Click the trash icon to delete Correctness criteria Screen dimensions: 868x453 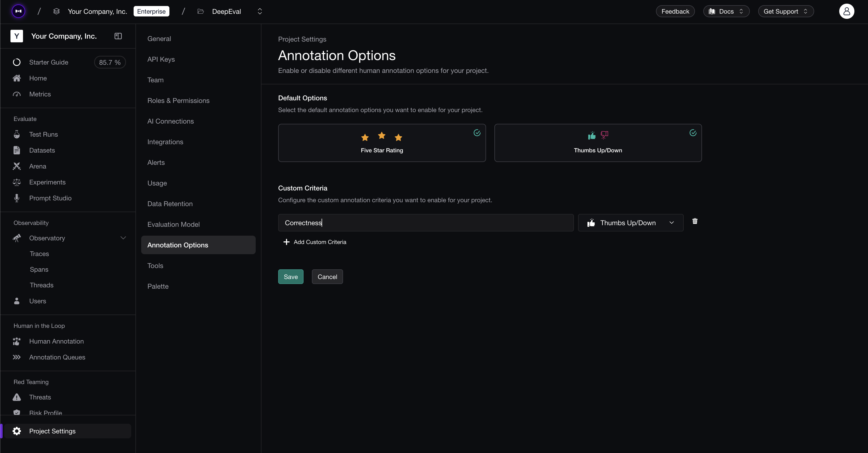(x=694, y=221)
